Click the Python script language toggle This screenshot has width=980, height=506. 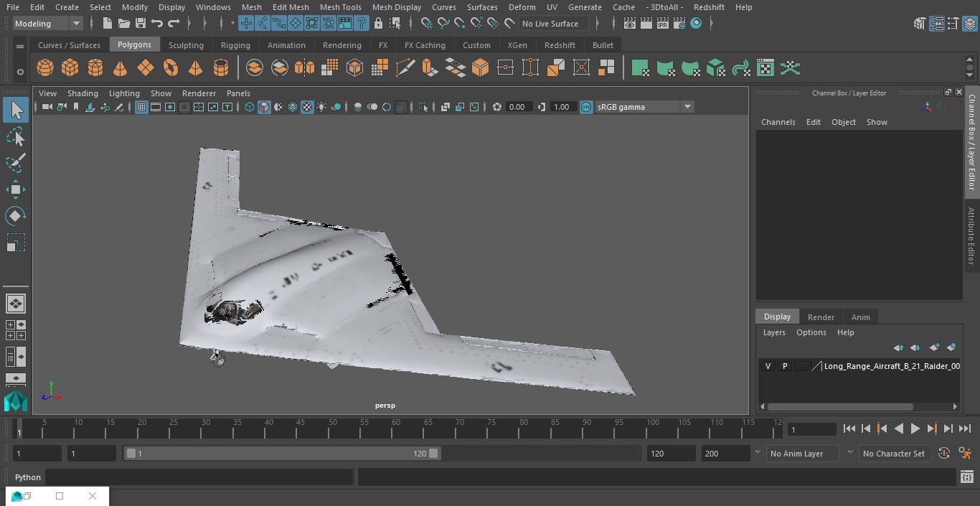[28, 477]
